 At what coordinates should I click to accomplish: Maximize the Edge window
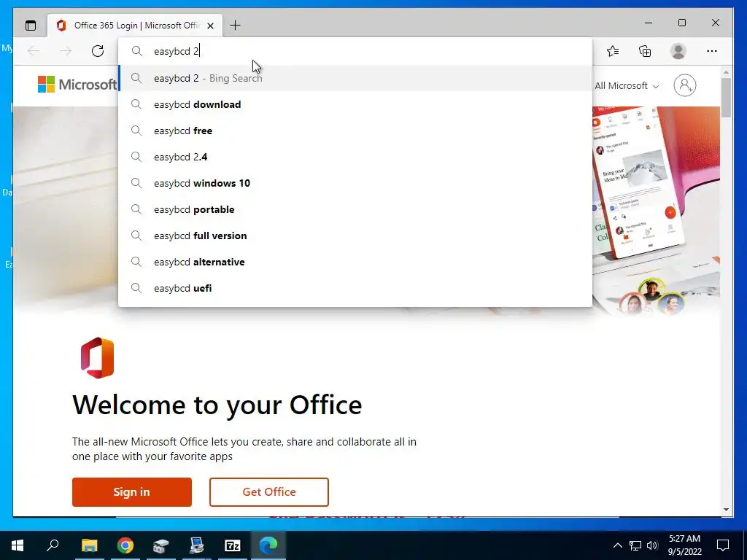click(682, 23)
